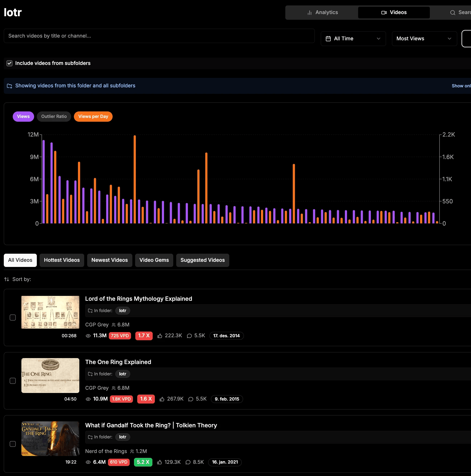
Task: Click title Lord of the Rings Mythology Explained
Action: tap(139, 299)
